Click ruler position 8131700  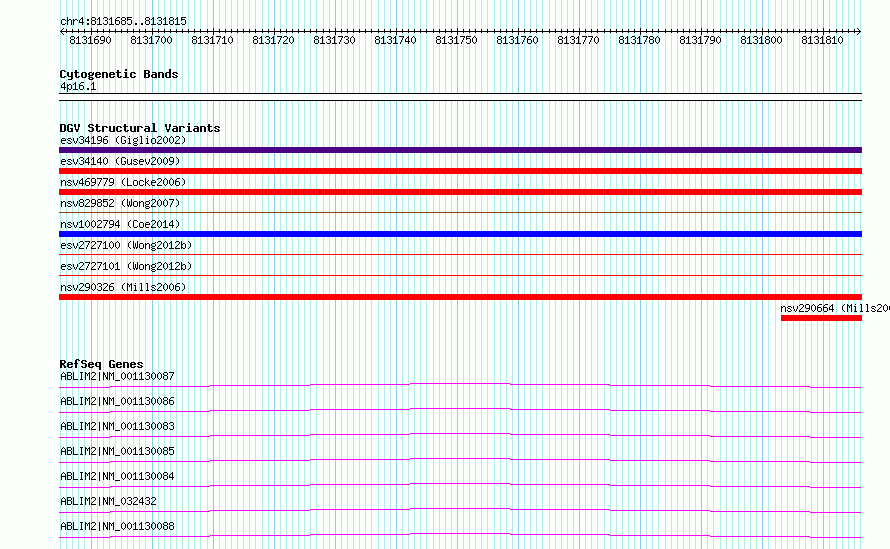(151, 40)
